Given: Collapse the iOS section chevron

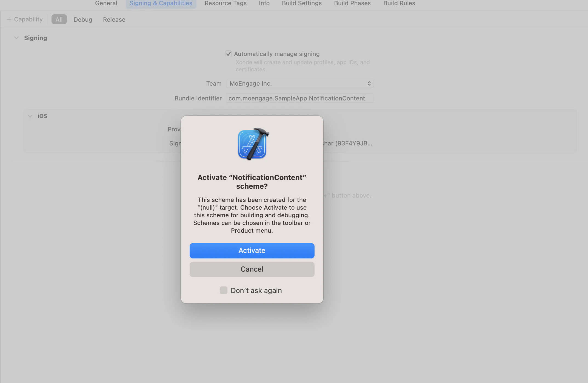Looking at the screenshot, I should click(x=30, y=116).
